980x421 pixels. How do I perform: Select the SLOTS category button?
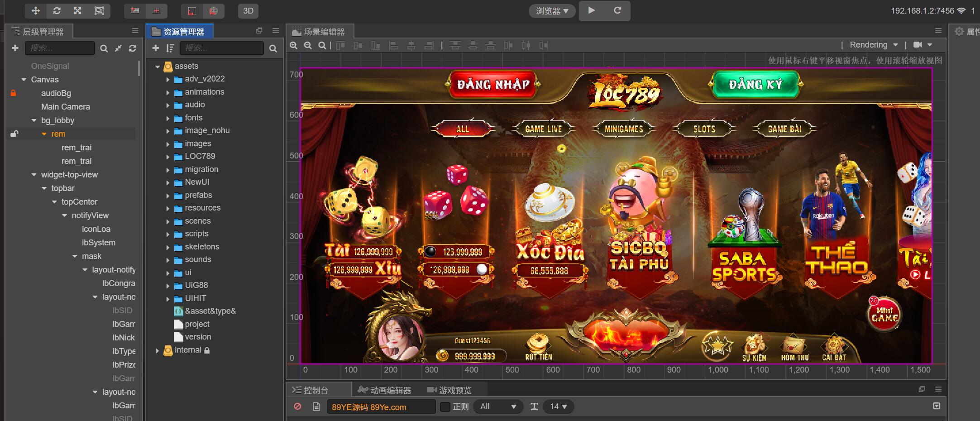[x=704, y=129]
